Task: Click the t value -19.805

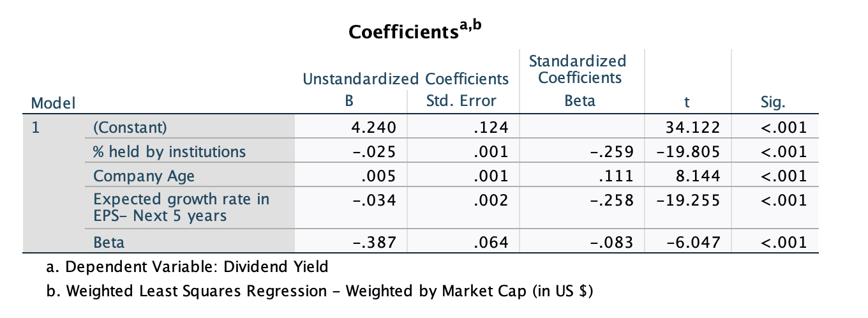Action: click(x=689, y=152)
